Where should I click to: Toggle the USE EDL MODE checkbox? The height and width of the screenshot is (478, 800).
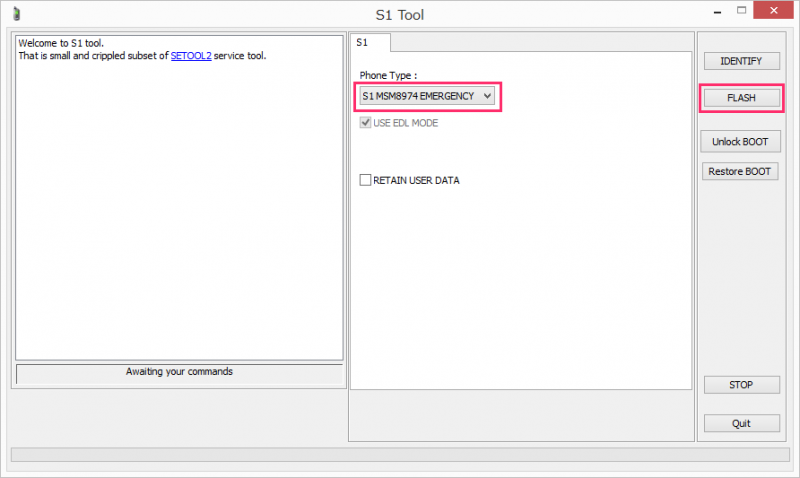pos(365,123)
